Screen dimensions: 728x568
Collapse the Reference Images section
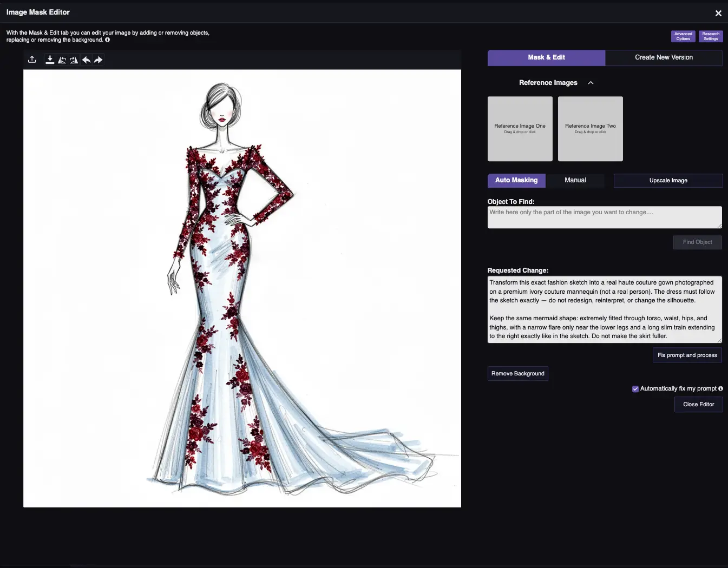click(591, 83)
